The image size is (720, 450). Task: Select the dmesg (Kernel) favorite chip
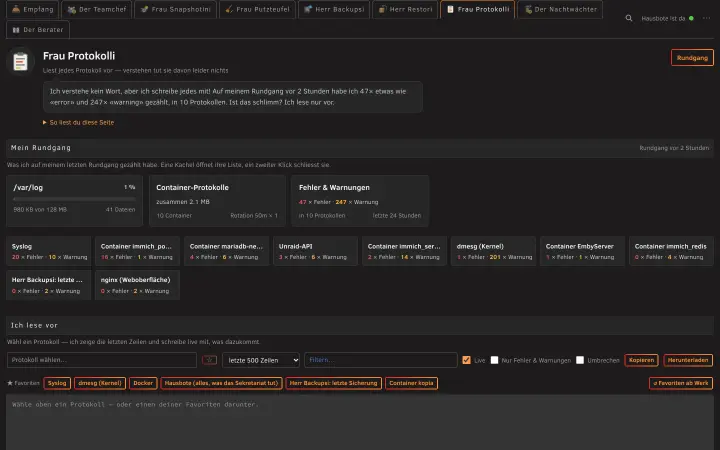click(100, 383)
